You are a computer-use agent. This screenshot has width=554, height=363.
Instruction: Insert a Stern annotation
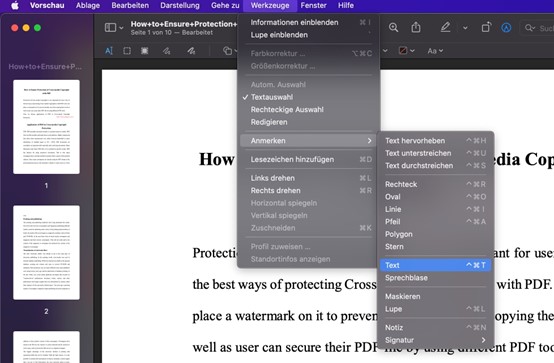pyautogui.click(x=435, y=246)
